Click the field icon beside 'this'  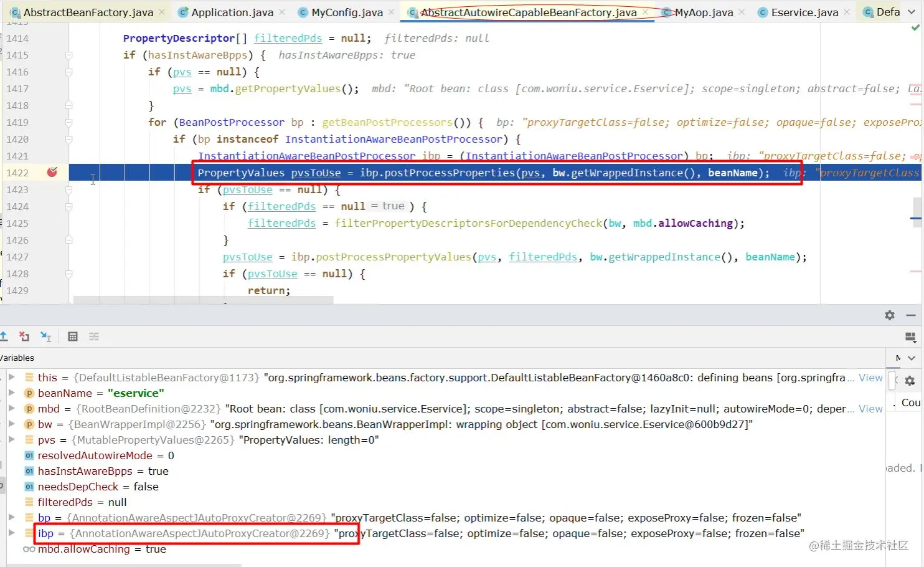click(x=29, y=378)
